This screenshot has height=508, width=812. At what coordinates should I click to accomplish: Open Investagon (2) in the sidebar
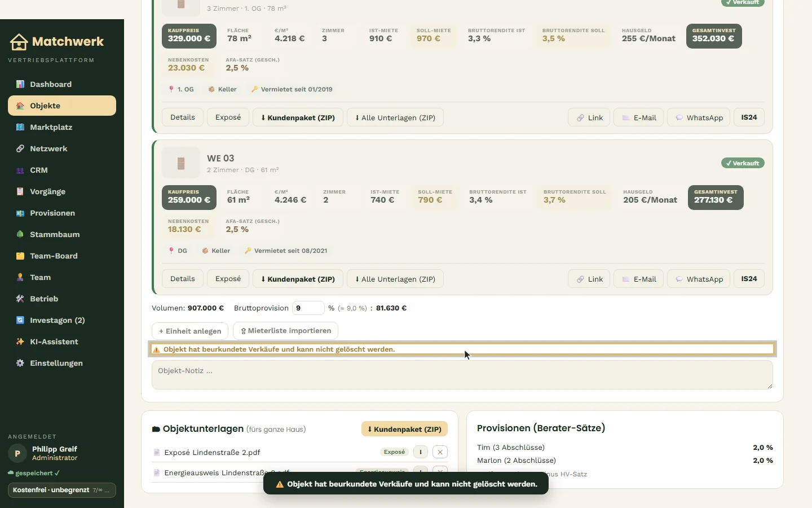(62, 320)
